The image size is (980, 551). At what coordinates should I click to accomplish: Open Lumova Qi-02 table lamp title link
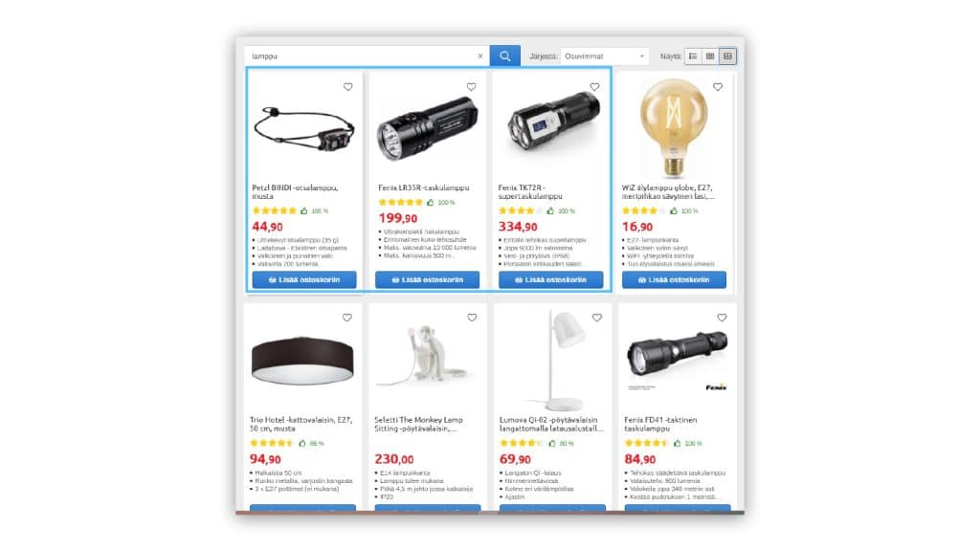tap(551, 424)
